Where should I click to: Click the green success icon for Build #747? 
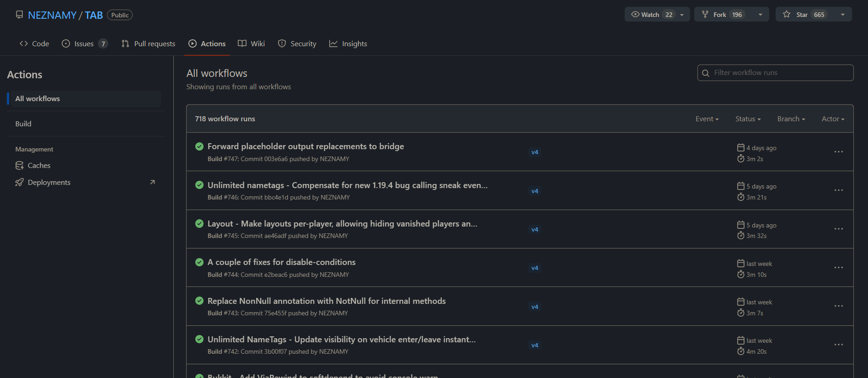pyautogui.click(x=199, y=146)
